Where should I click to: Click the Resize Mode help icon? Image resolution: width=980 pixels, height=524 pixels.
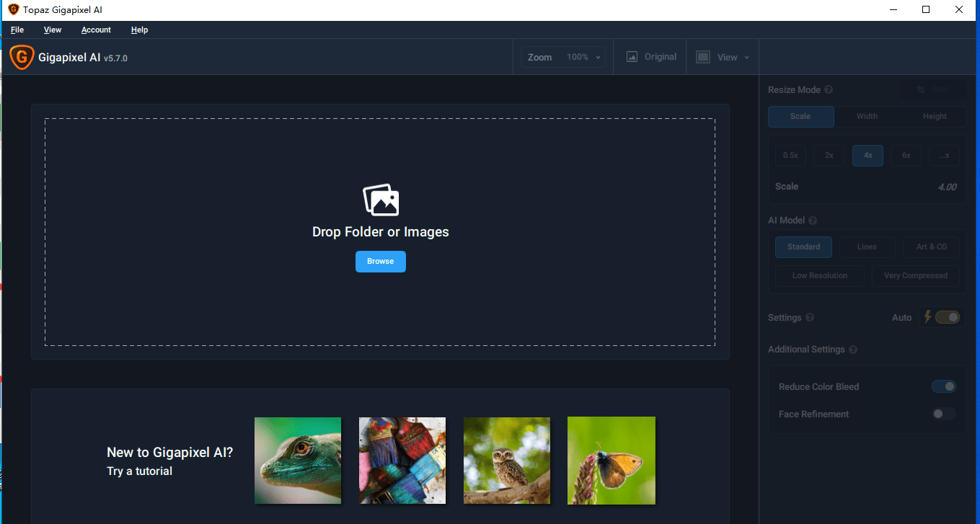[829, 90]
